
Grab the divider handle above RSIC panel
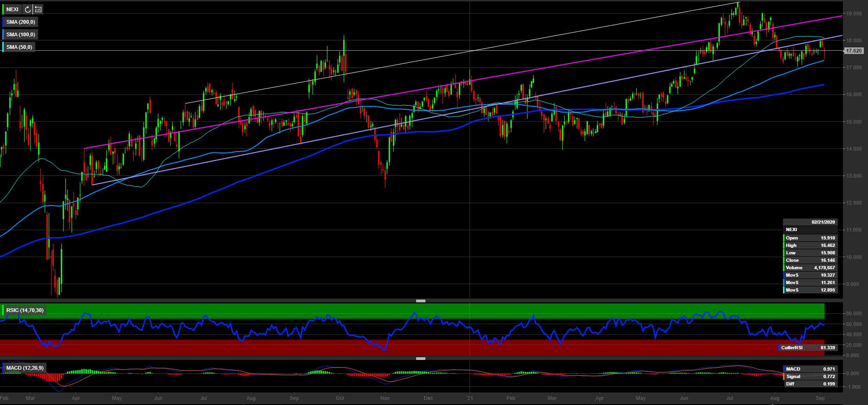click(421, 301)
